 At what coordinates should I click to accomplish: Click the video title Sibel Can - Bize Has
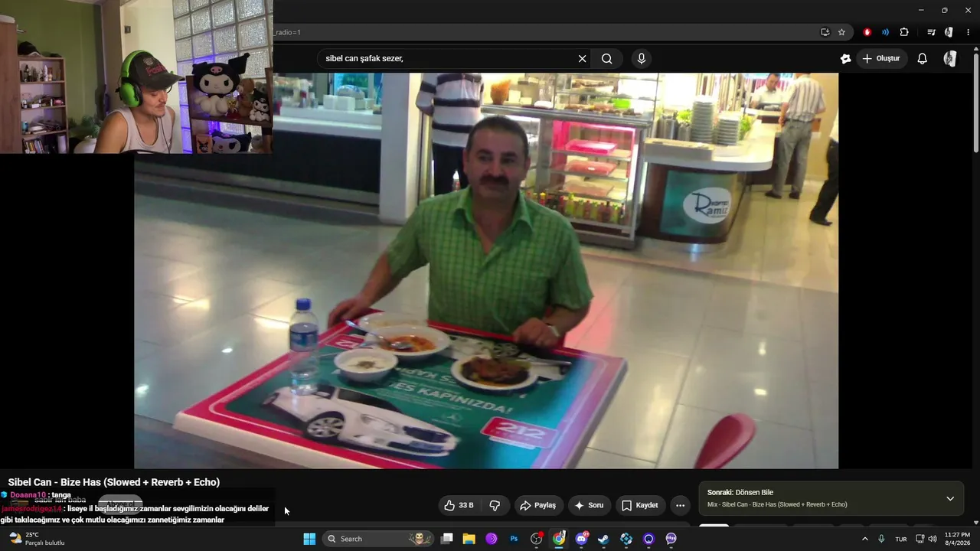(x=114, y=482)
